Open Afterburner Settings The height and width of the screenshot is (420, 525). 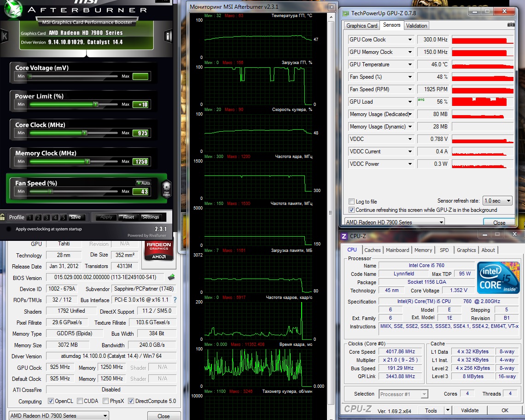151,217
